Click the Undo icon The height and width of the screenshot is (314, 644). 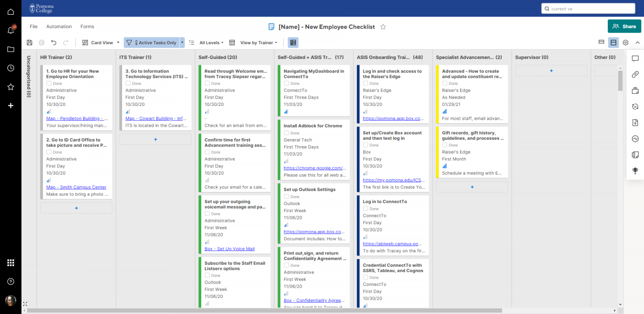coord(54,42)
